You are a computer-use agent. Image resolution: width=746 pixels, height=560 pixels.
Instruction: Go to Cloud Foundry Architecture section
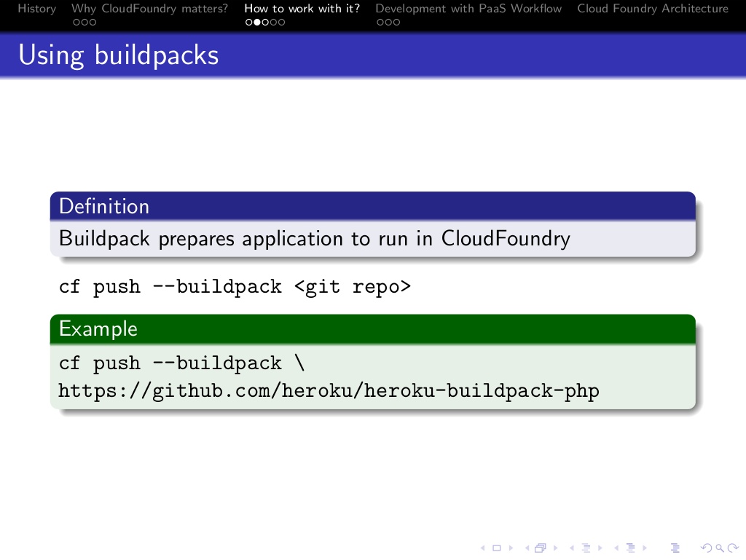(x=653, y=9)
